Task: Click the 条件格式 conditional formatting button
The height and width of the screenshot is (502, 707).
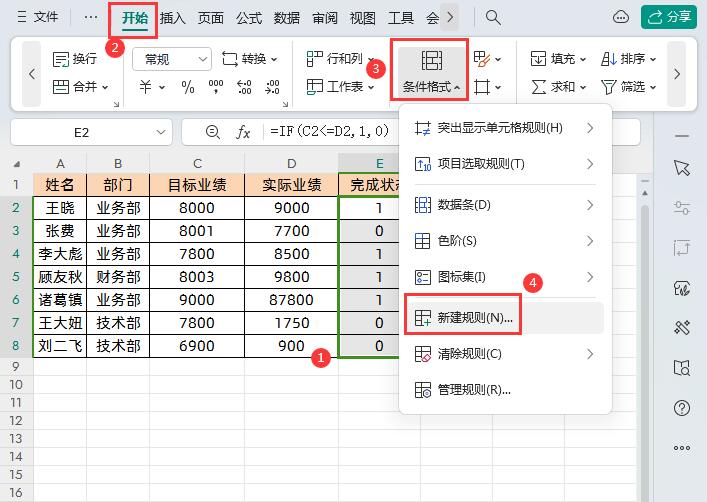Action: coord(431,70)
